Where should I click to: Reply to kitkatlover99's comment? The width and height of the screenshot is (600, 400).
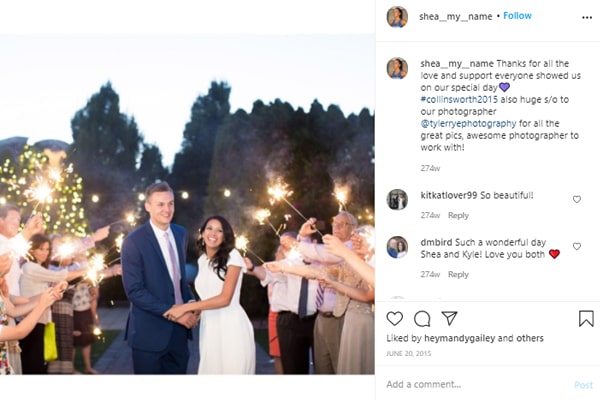[458, 216]
